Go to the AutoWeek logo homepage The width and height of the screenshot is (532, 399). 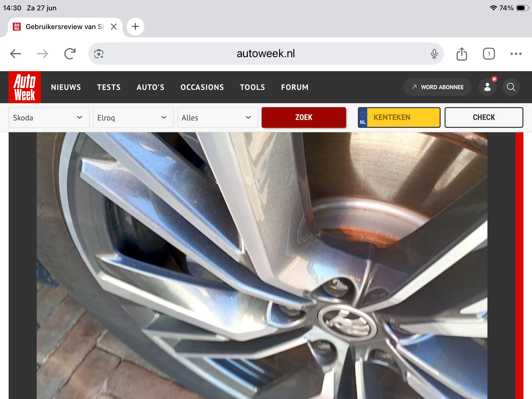(25, 87)
